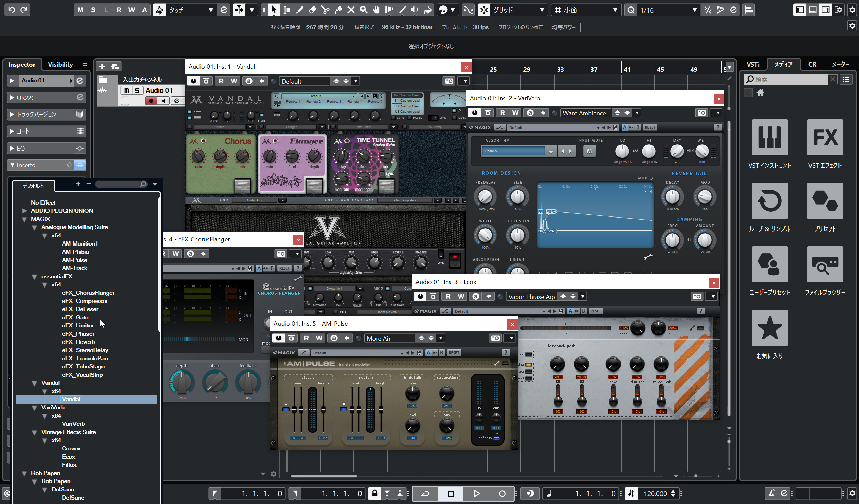
Task: Toggle global Mute M button in toolbar
Action: tap(80, 10)
